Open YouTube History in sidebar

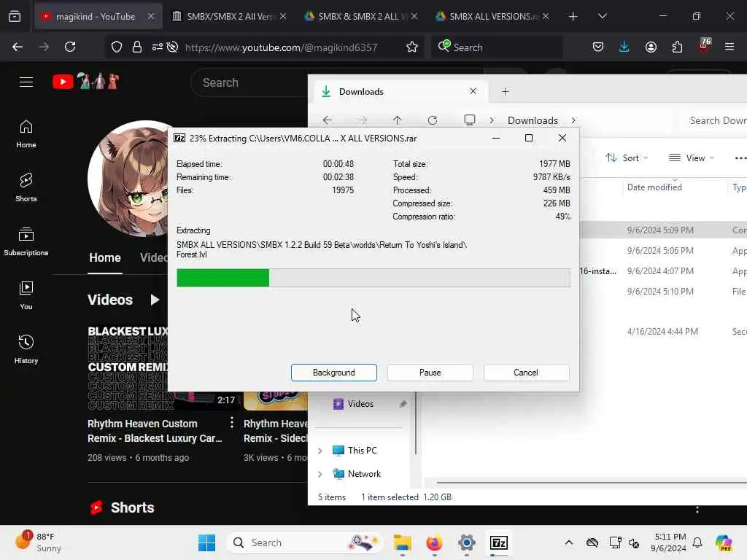coord(26,349)
